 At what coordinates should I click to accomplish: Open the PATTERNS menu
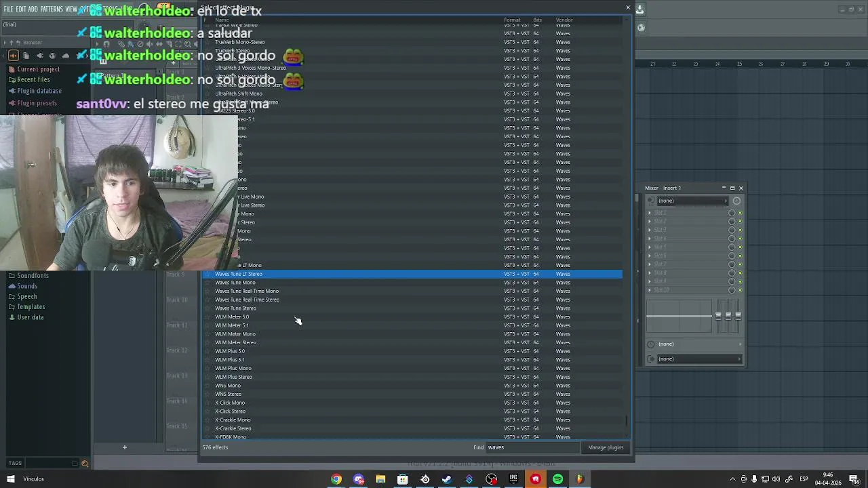52,9
